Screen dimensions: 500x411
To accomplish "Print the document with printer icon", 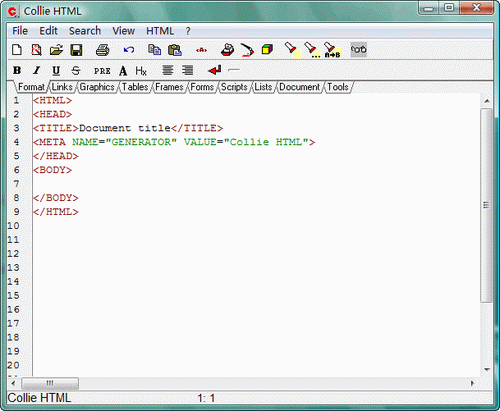I will 102,50.
